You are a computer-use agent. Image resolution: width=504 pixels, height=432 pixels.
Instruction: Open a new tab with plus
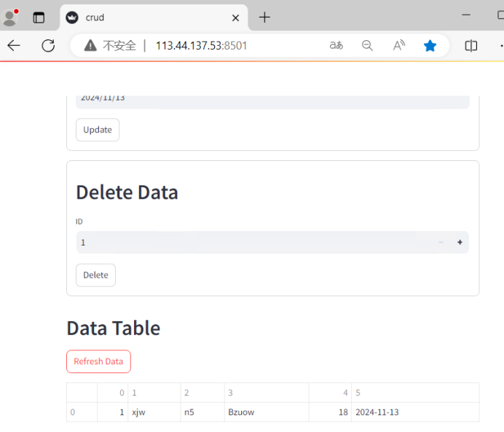[264, 17]
